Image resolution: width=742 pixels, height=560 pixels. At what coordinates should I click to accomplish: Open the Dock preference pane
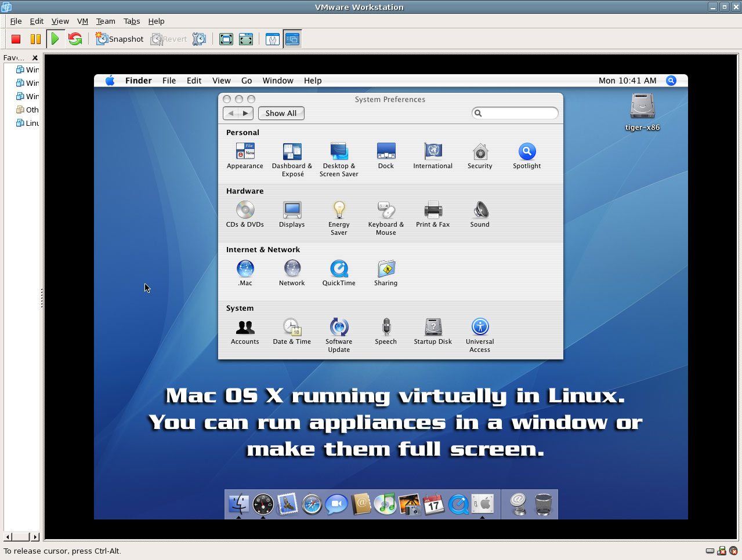point(386,157)
